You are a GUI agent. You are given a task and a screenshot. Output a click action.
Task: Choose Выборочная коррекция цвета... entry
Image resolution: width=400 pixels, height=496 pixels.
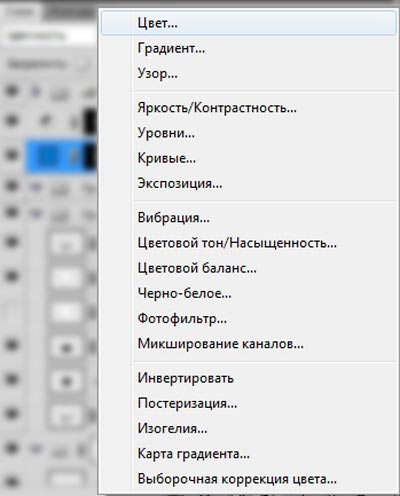click(249, 479)
